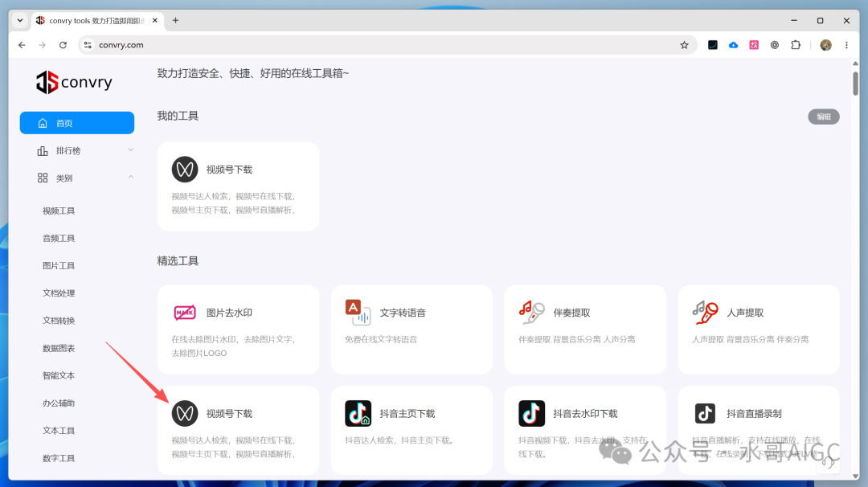
Task: Select the convry tools tab
Action: (x=96, y=20)
